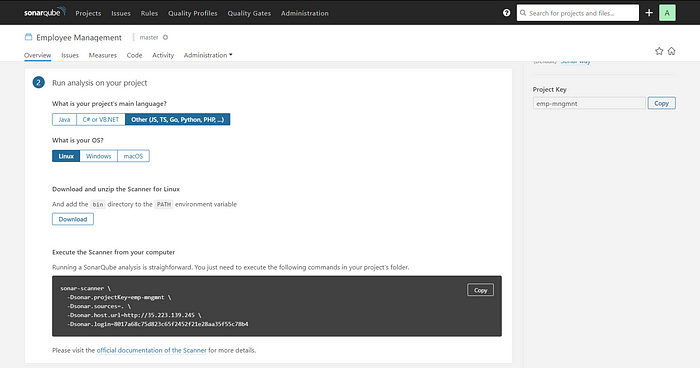
Task: Open Projects in top navigation
Action: 88,13
